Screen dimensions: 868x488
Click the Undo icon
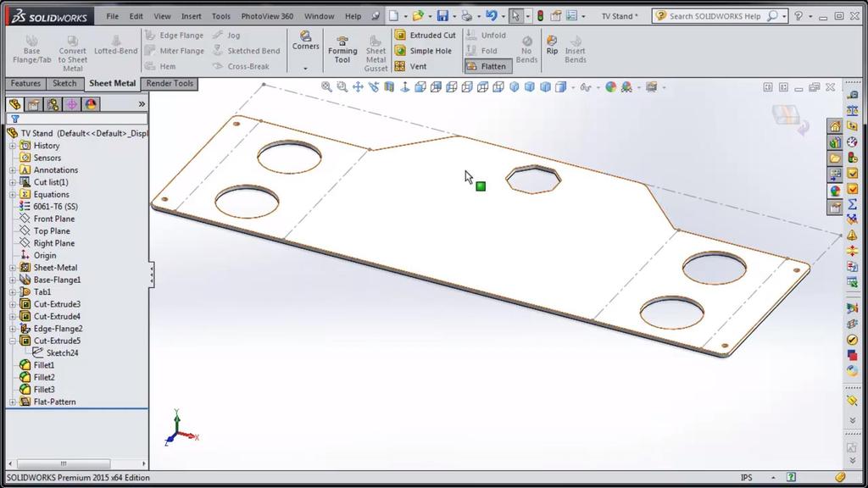coord(491,16)
